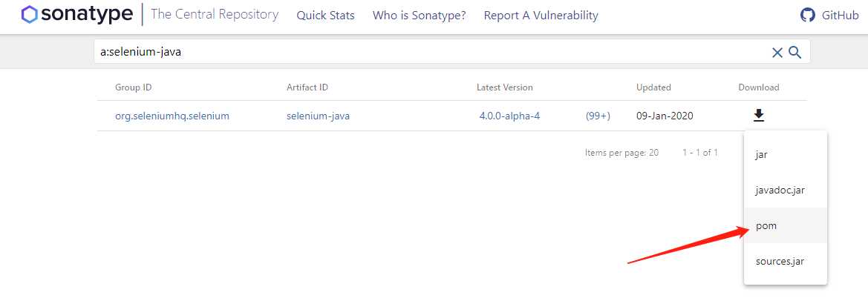This screenshot has width=868, height=298.
Task: Click The Central Repository title text
Action: [x=215, y=15]
